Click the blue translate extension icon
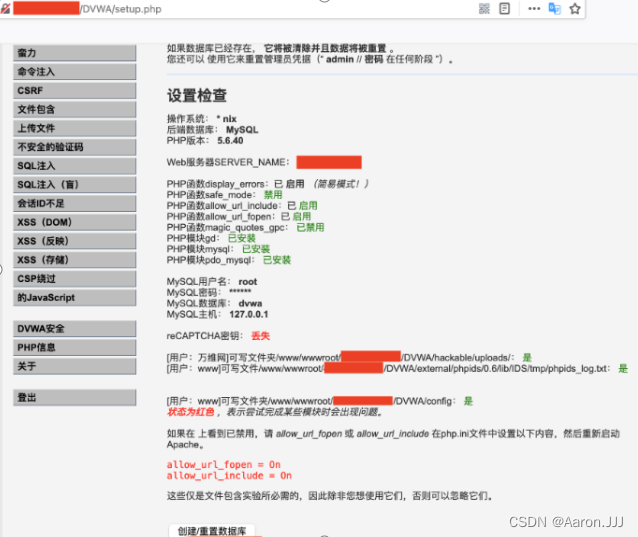The height and width of the screenshot is (537, 638). coord(556,9)
